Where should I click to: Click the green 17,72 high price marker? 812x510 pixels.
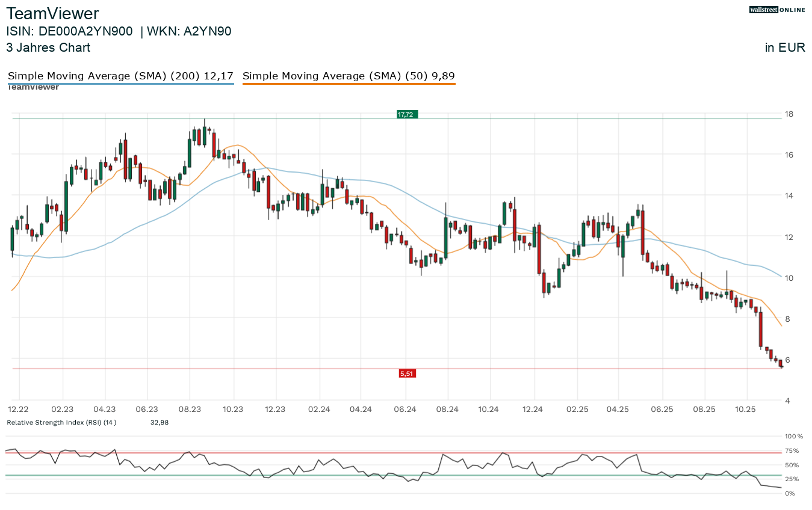pyautogui.click(x=407, y=114)
